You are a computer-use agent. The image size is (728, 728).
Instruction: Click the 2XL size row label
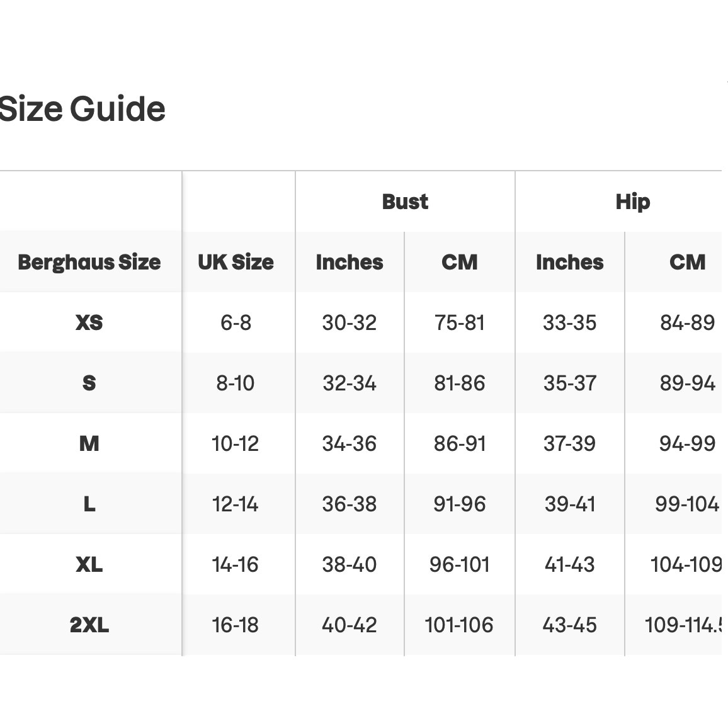point(89,625)
